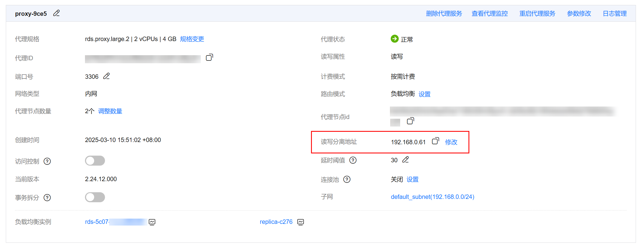This screenshot has height=248, width=644.
Task: Copy the proxy node id
Action: [x=410, y=121]
